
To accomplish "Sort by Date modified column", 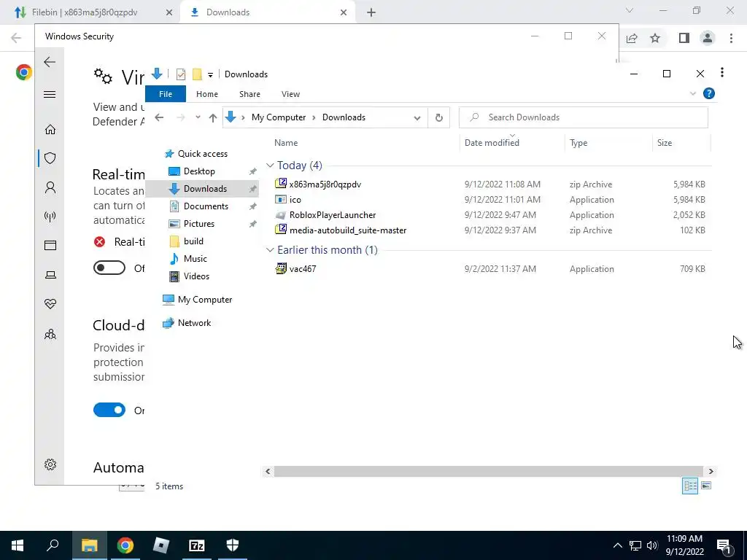I will (511, 142).
